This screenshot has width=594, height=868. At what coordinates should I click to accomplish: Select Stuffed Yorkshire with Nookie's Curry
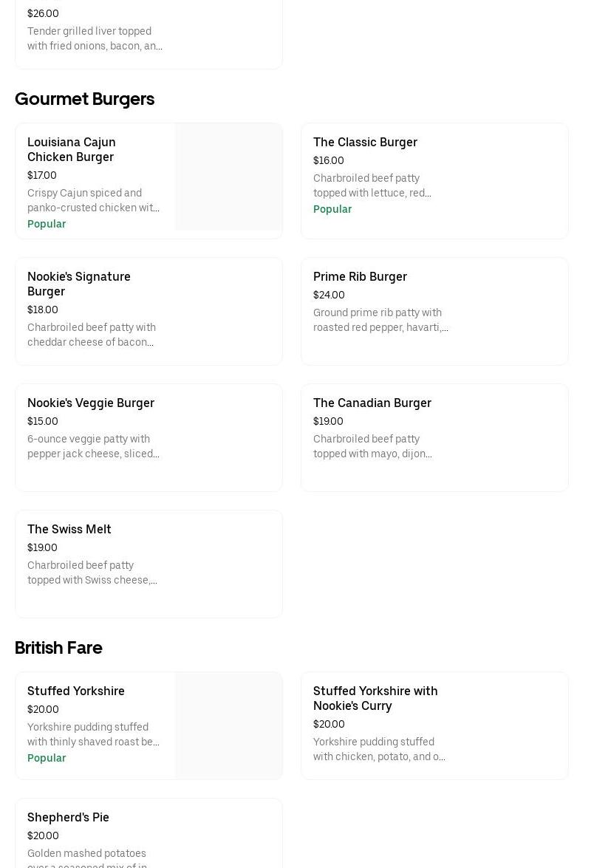coord(375,698)
